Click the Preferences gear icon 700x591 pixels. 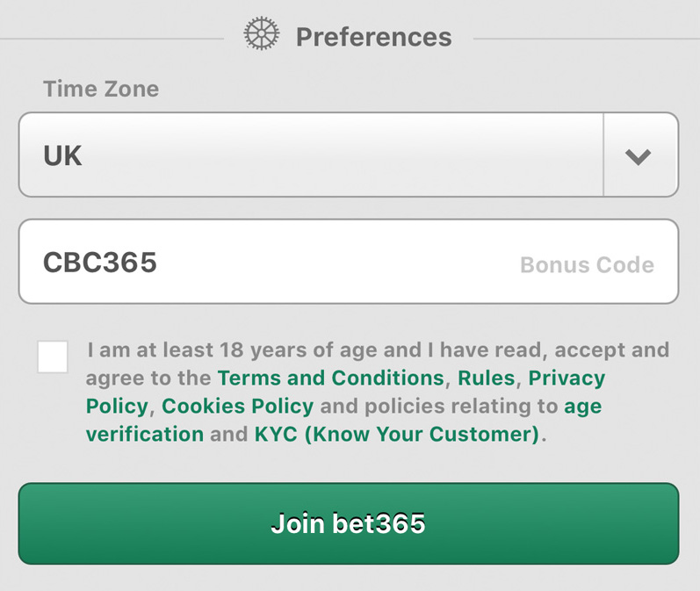(261, 35)
